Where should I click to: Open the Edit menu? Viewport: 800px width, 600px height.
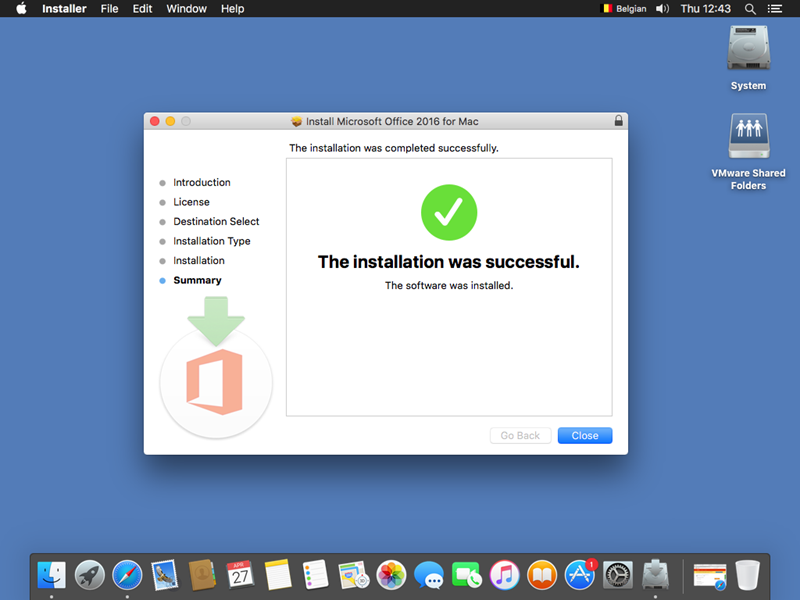pos(142,9)
